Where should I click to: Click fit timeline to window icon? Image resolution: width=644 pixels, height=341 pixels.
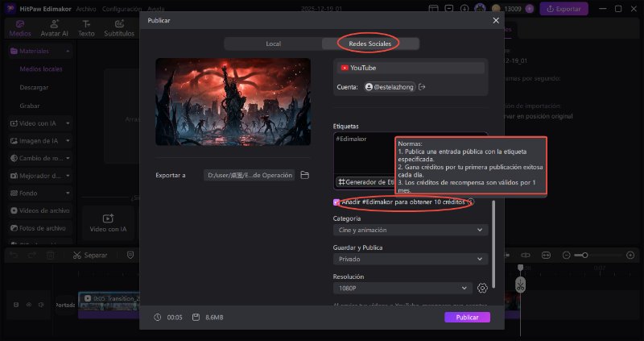click(x=546, y=256)
